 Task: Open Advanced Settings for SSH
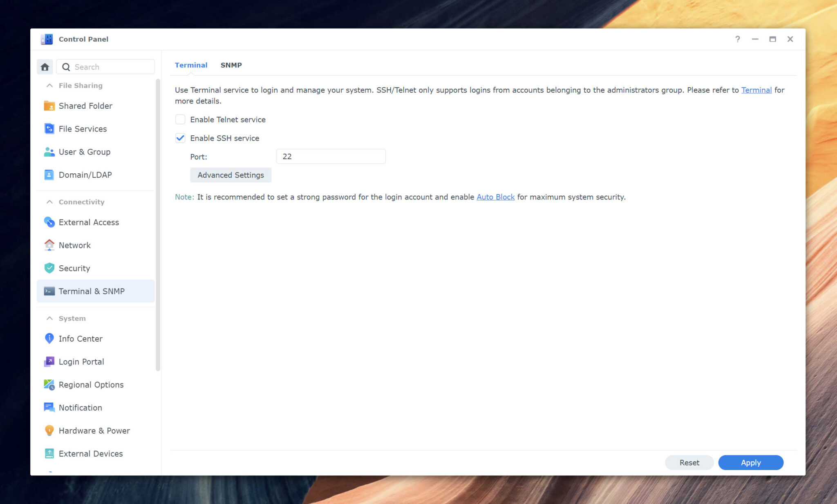231,175
